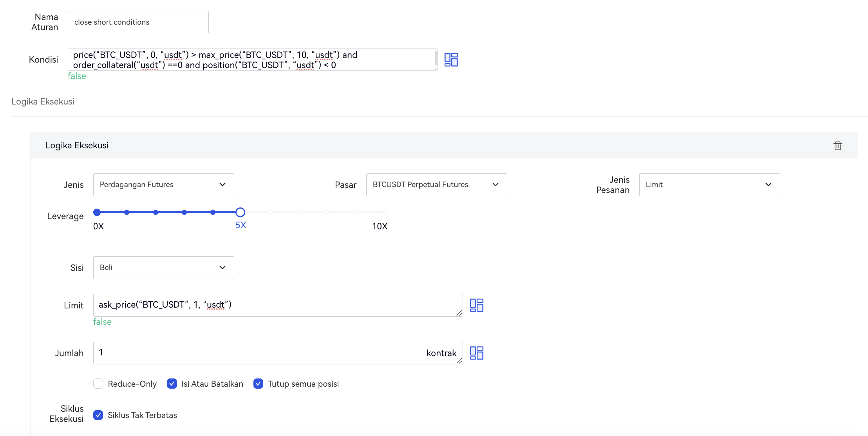The height and width of the screenshot is (436, 868).
Task: Open Jenis Pesanan dropdown set to Limit
Action: point(709,185)
